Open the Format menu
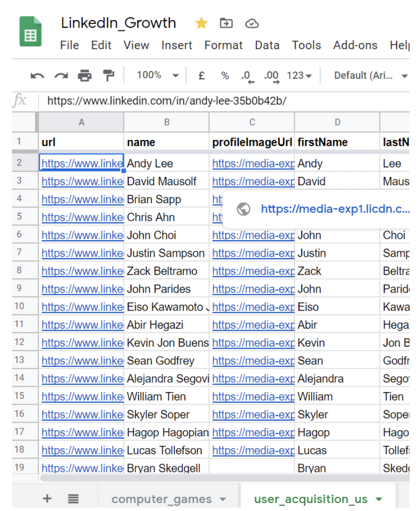This screenshot has height=511, width=420. (x=224, y=45)
